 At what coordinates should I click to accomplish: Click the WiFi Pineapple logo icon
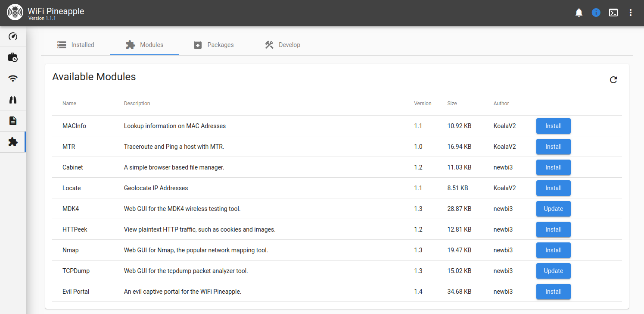(x=15, y=13)
